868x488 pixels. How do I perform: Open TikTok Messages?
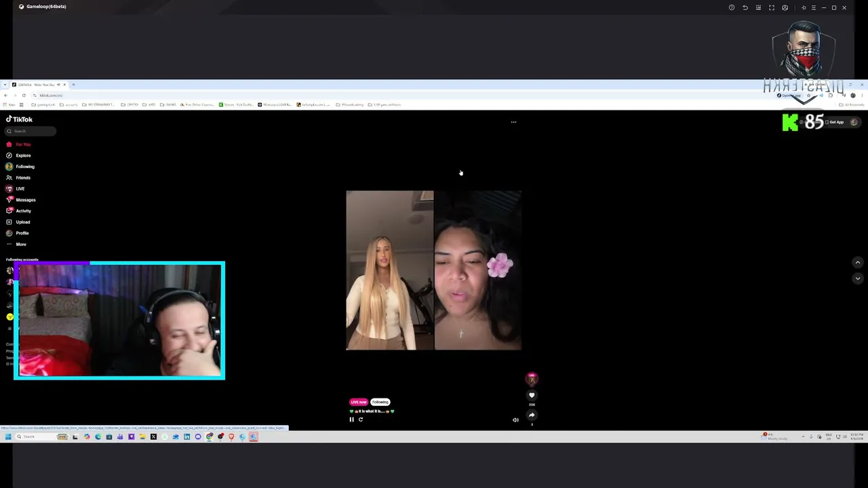tap(21, 200)
